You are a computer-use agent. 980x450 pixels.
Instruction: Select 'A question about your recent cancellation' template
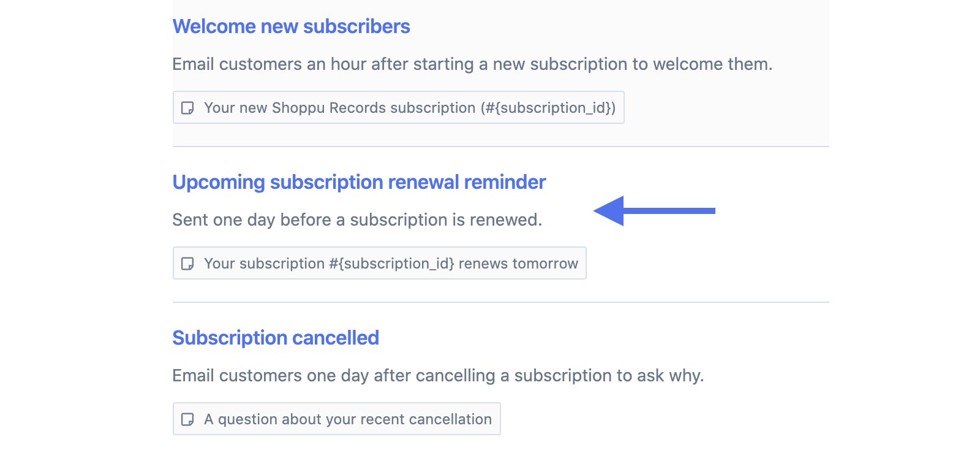(x=348, y=419)
